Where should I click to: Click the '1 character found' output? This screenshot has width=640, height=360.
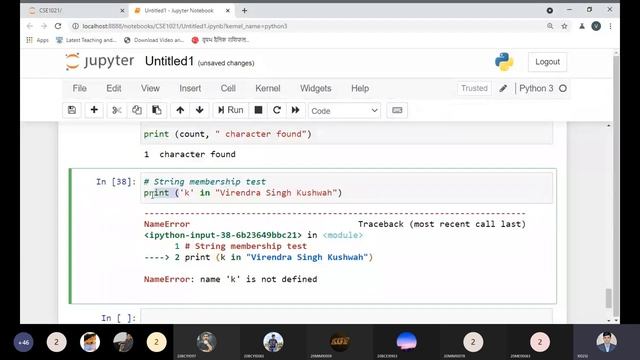pos(190,154)
